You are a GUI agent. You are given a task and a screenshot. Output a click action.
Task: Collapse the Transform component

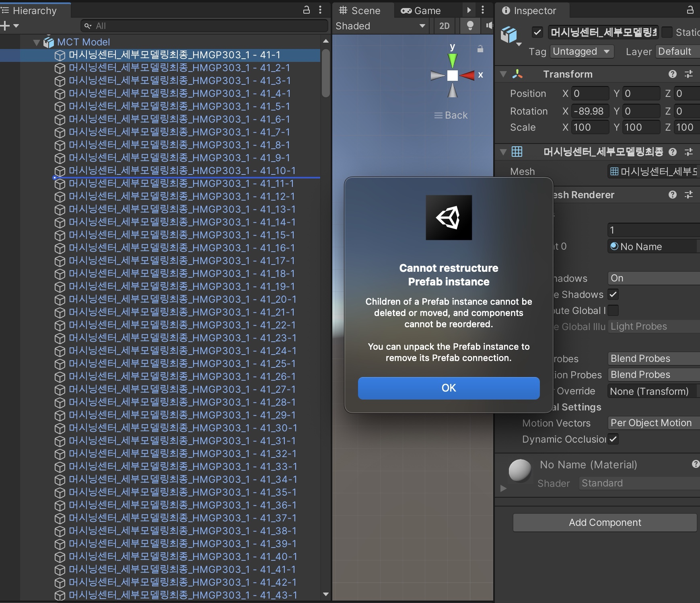(x=503, y=74)
